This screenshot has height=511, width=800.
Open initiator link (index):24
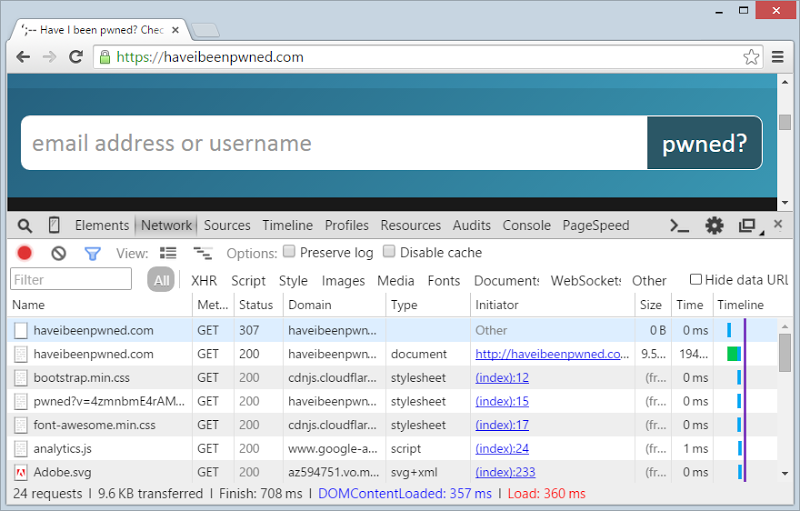click(x=502, y=449)
